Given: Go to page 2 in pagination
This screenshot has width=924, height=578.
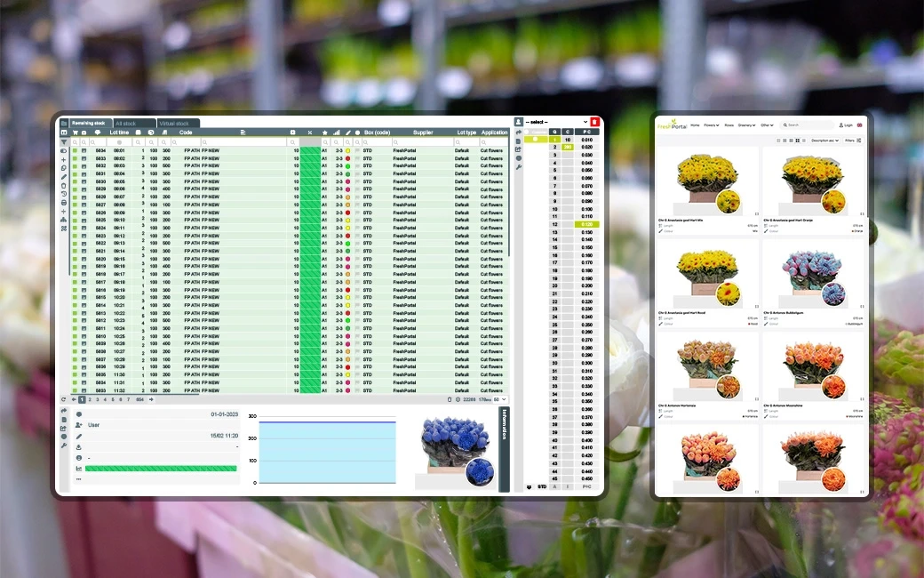Looking at the screenshot, I should [90, 399].
